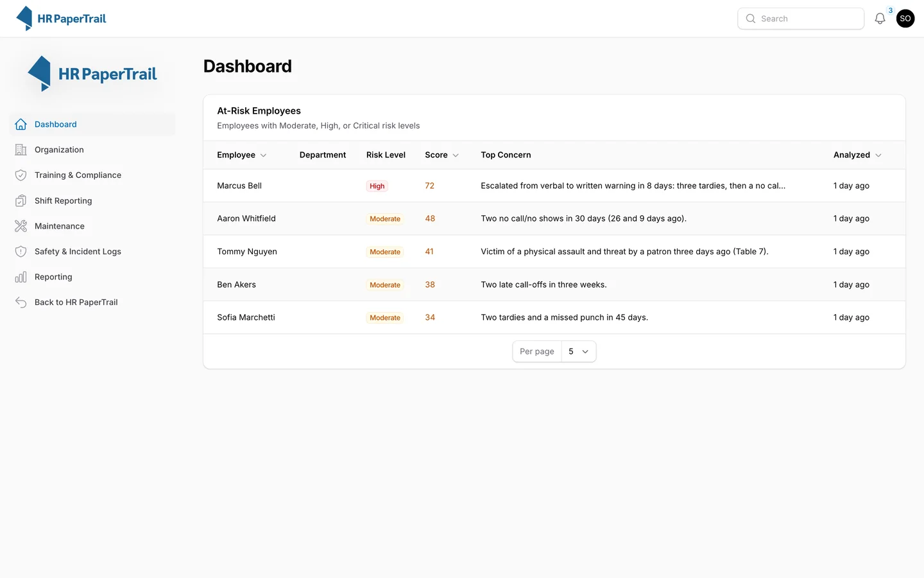The width and height of the screenshot is (924, 578).
Task: Open Sofia Marchetti employee row
Action: 554,317
